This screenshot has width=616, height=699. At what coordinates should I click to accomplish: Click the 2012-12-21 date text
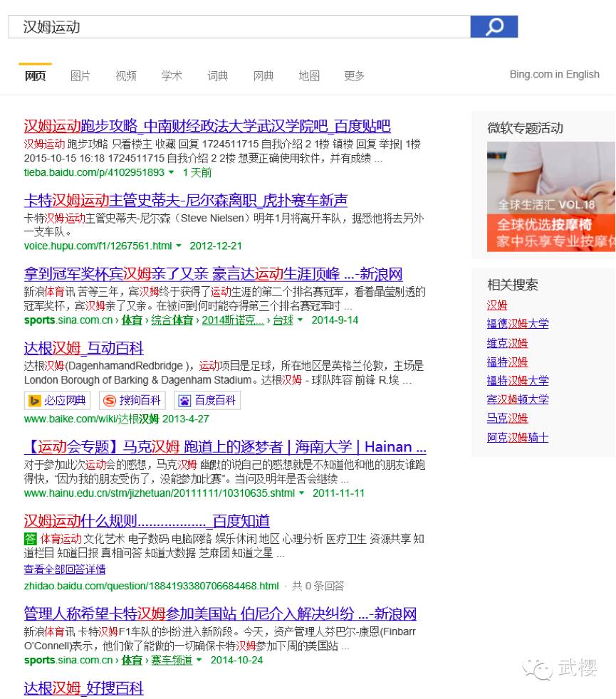(x=216, y=246)
